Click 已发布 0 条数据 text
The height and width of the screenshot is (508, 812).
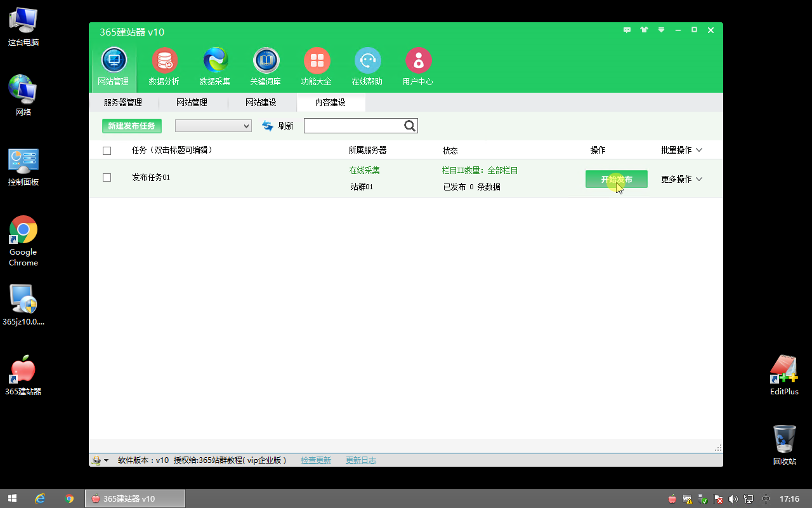472,187
